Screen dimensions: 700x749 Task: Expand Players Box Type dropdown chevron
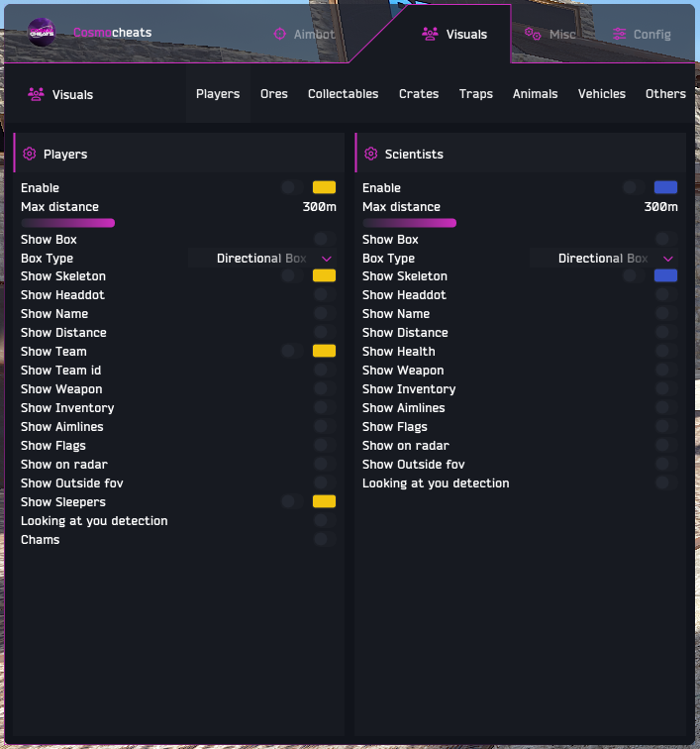click(327, 259)
